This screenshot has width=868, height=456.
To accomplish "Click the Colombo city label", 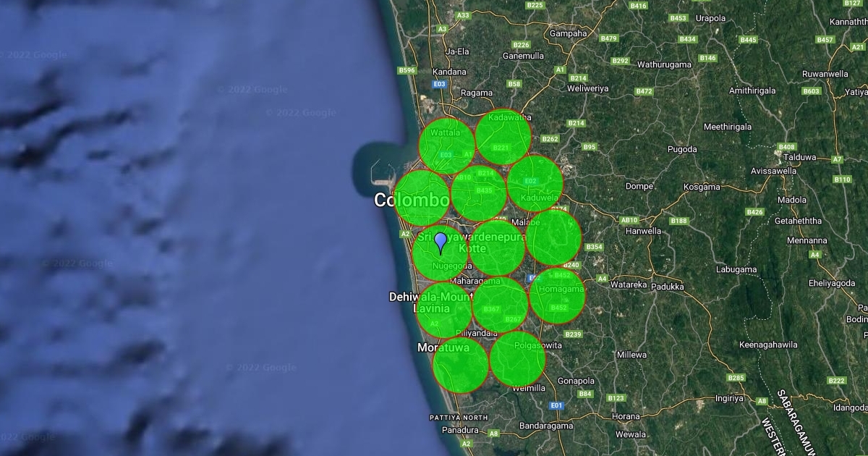I will pyautogui.click(x=412, y=200).
